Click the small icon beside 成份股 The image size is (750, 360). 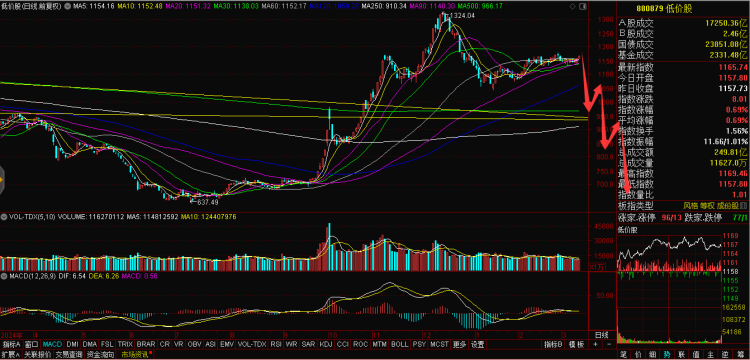tap(744, 206)
